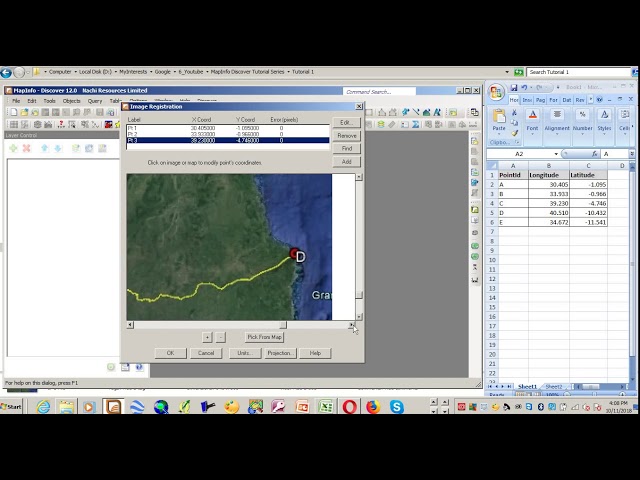The height and width of the screenshot is (480, 640).
Task: Open the Units dialog button
Action: [x=245, y=353]
